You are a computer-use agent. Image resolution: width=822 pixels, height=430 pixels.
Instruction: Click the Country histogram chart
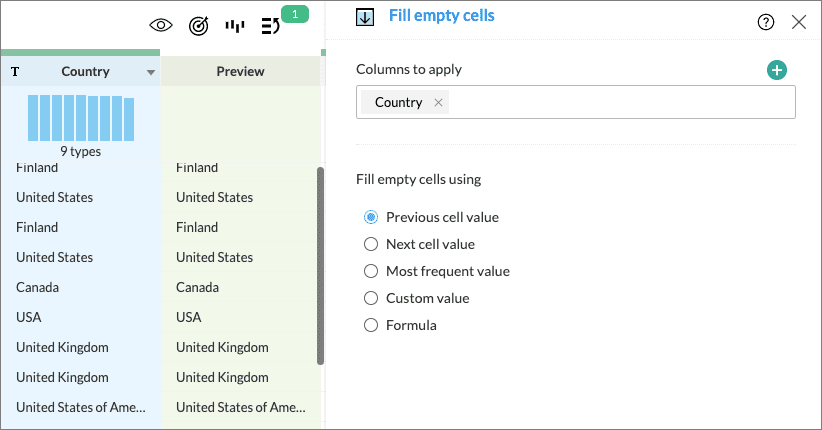(x=80, y=117)
